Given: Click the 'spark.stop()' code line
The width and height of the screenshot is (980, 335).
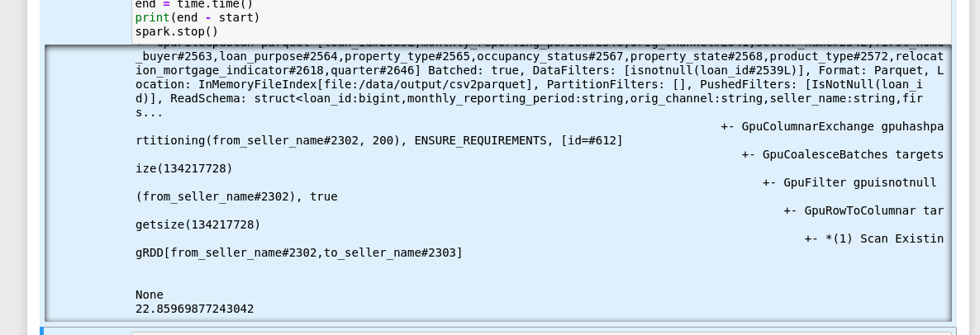Looking at the screenshot, I should pos(177,32).
